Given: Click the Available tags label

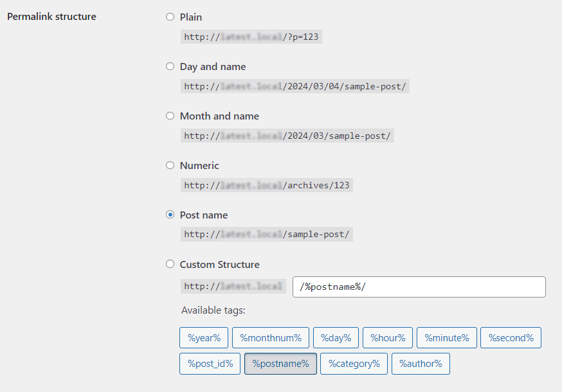Looking at the screenshot, I should tap(213, 310).
